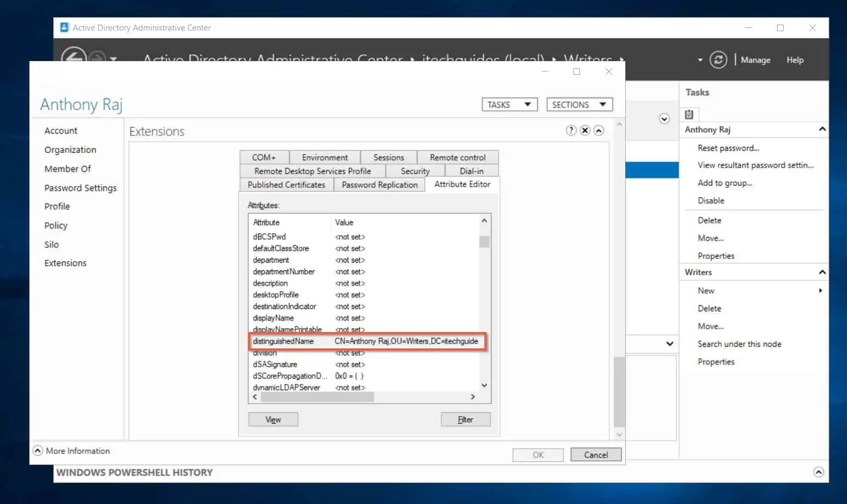Switch to the Security tab
Viewport: 847px width, 504px height.
415,171
